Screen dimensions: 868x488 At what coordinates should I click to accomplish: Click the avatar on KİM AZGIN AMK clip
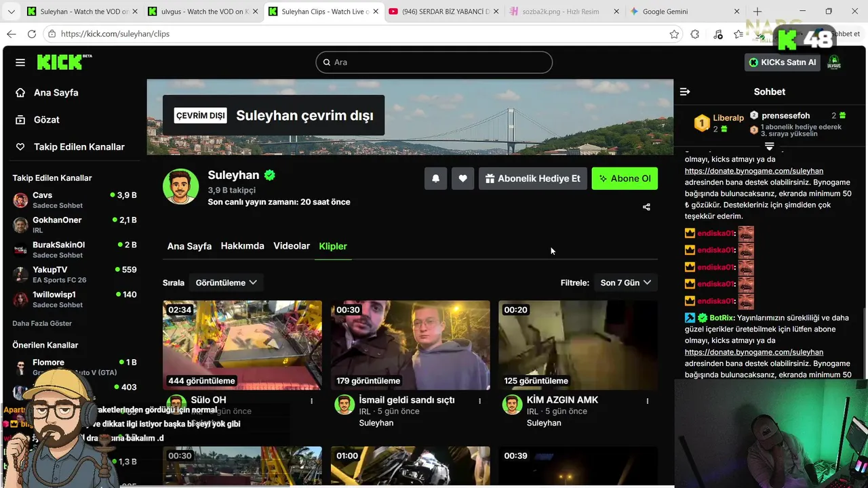click(x=512, y=405)
